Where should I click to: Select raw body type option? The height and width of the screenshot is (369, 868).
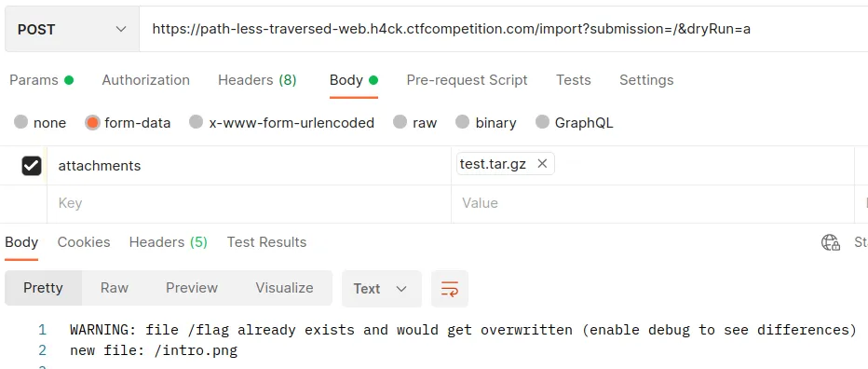[x=415, y=122]
